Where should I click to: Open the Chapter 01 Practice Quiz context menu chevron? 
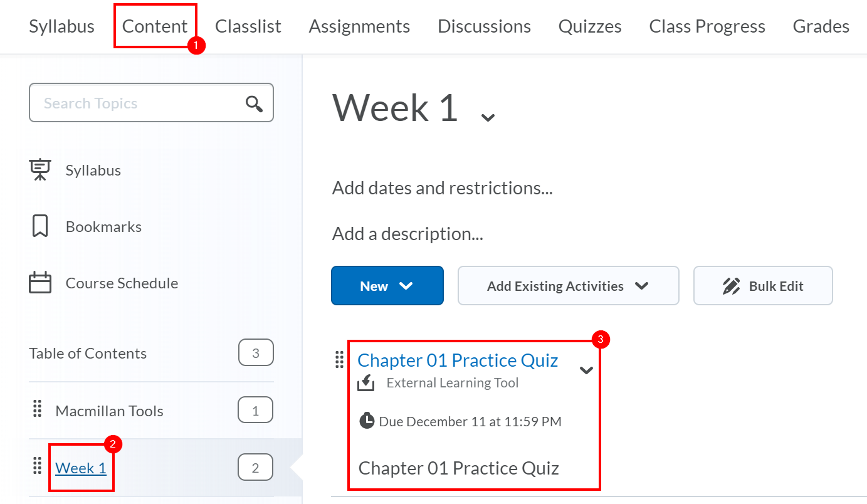tap(587, 370)
